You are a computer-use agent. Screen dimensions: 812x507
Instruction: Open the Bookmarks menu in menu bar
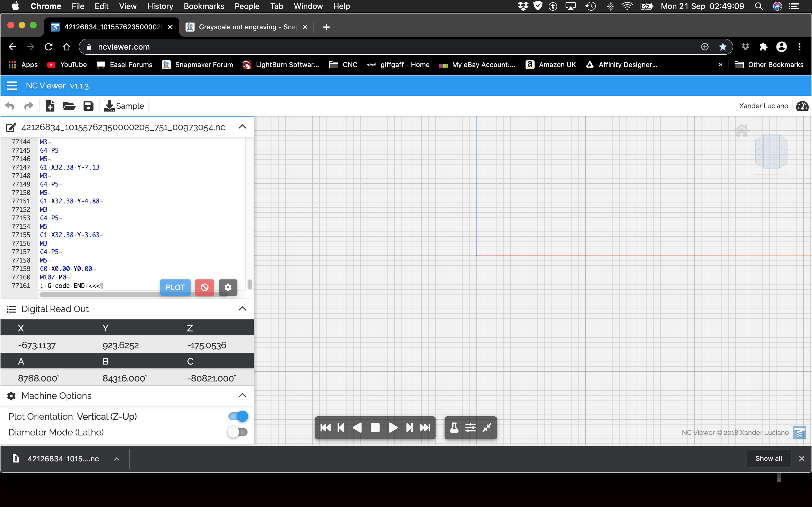tap(204, 6)
